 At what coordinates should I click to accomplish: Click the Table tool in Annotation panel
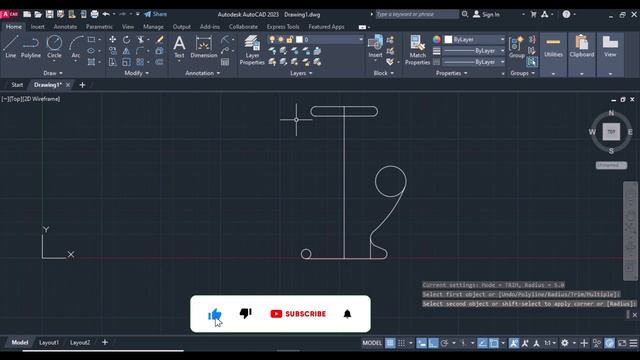[x=225, y=62]
